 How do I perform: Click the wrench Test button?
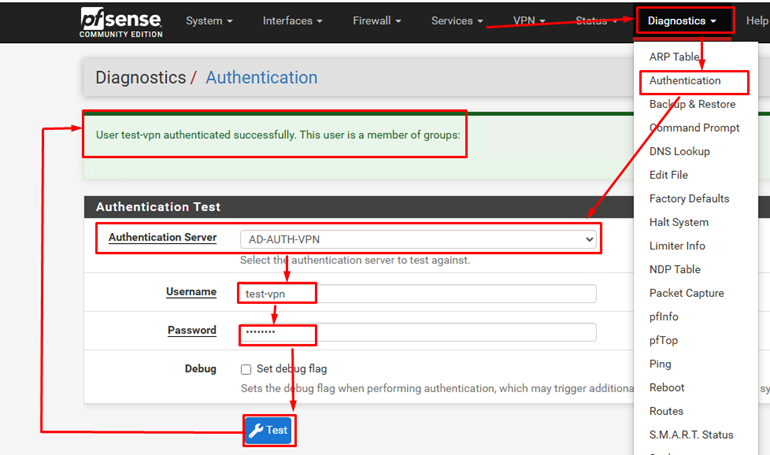[268, 430]
